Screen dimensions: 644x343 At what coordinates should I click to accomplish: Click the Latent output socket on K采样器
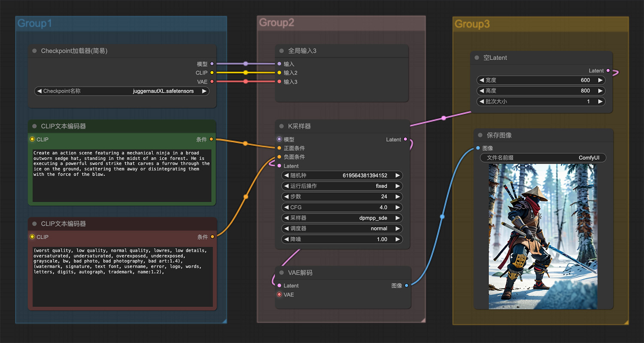click(406, 140)
